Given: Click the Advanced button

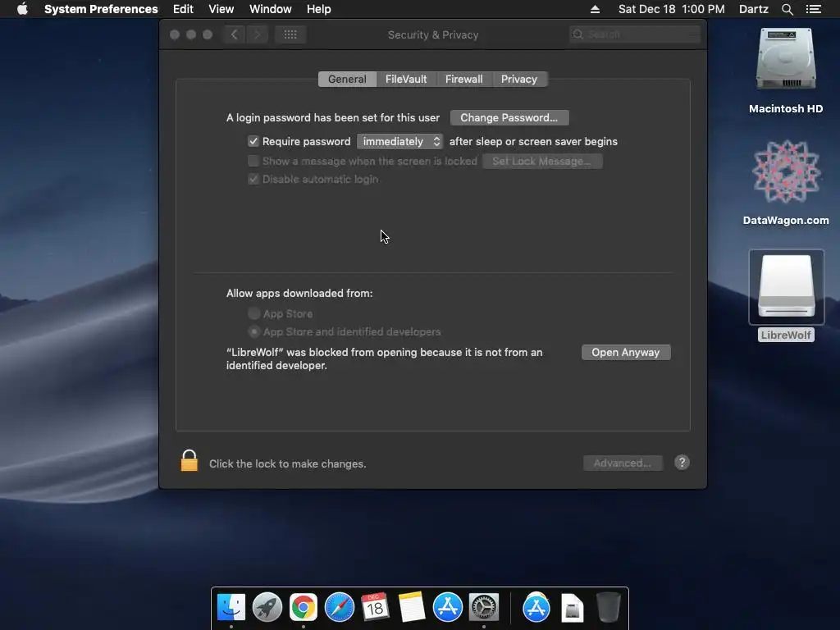Looking at the screenshot, I should coord(623,463).
